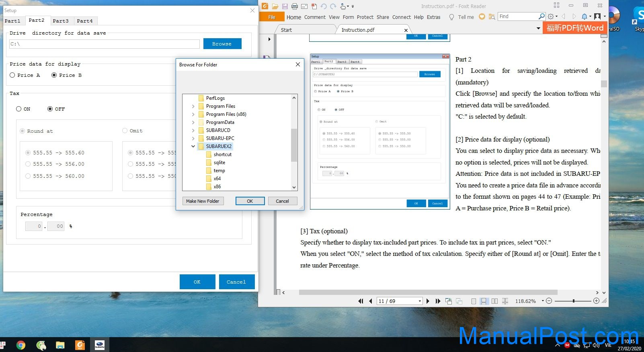
Task: Click the zoom slider in Foxit status bar
Action: coord(573,301)
